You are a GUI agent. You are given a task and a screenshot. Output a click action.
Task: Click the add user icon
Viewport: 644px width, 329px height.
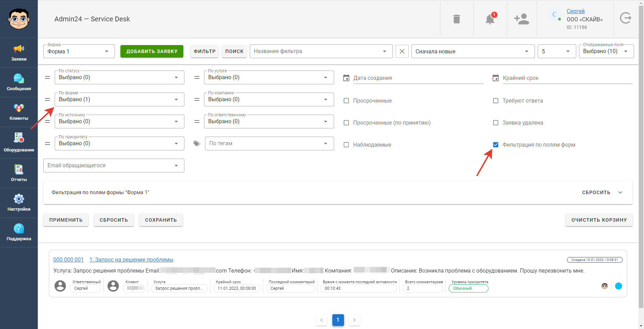pyautogui.click(x=522, y=19)
